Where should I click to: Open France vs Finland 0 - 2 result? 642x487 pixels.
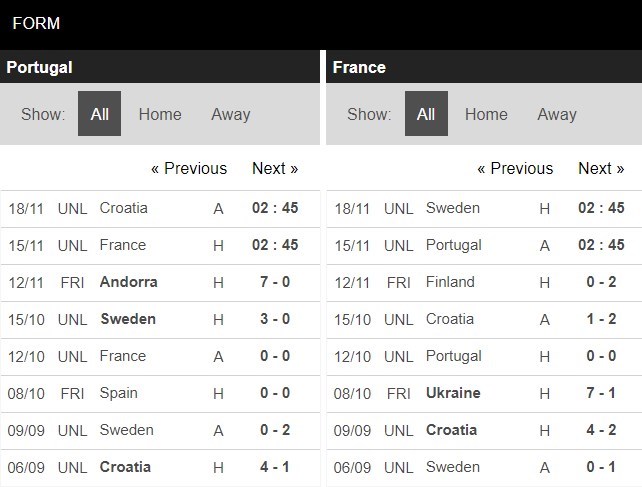601,282
